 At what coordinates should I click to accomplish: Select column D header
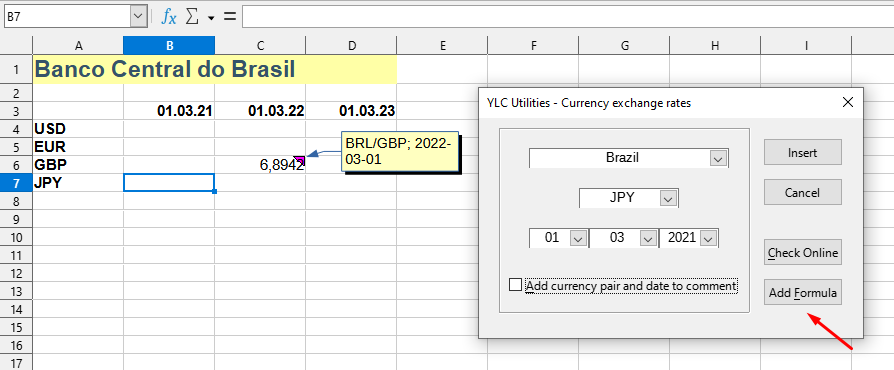[x=351, y=46]
